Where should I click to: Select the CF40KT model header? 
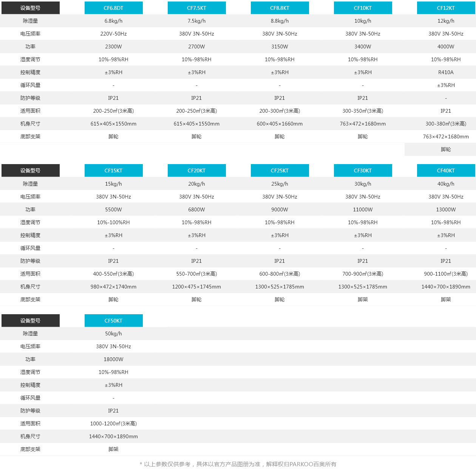(446, 171)
